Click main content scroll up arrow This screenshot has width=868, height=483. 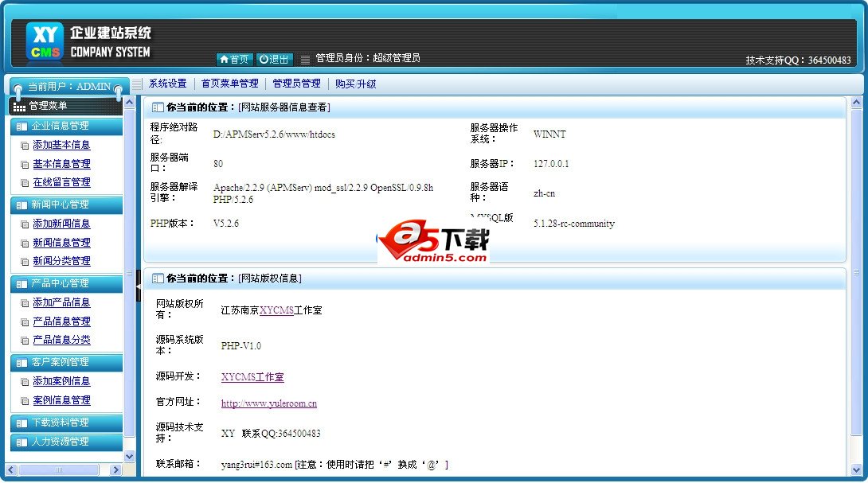856,103
